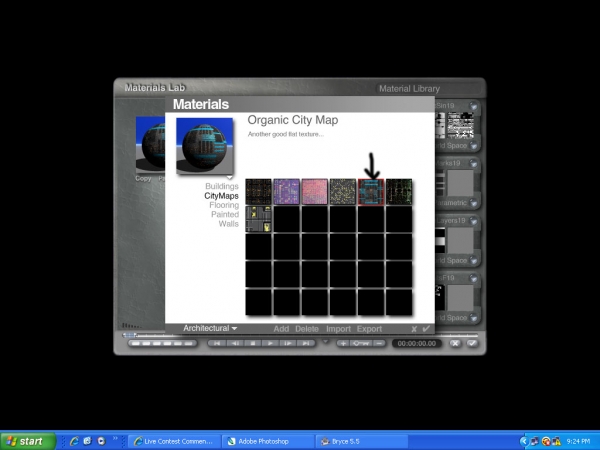Screen dimensions: 600x450
Task: Click Copy under the Materials Lab preview
Action: 143,178
